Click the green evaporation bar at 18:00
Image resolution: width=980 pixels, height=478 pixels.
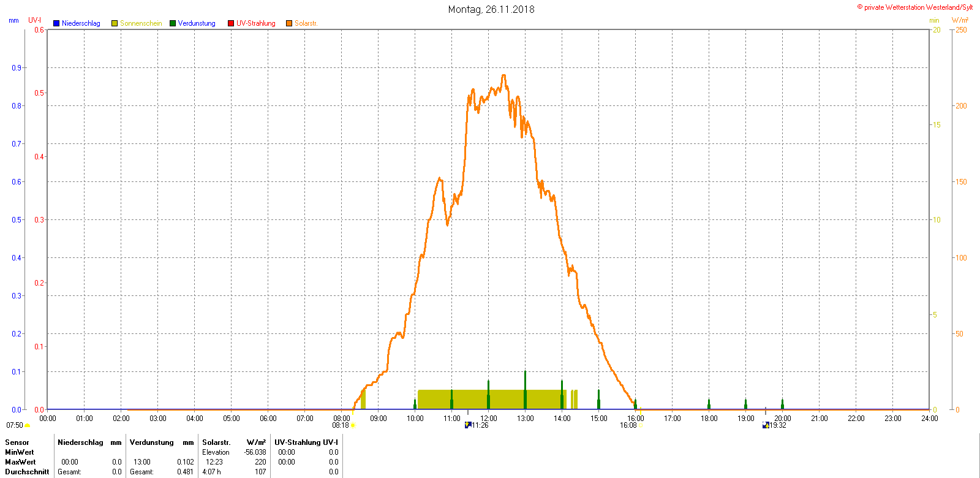click(x=709, y=404)
